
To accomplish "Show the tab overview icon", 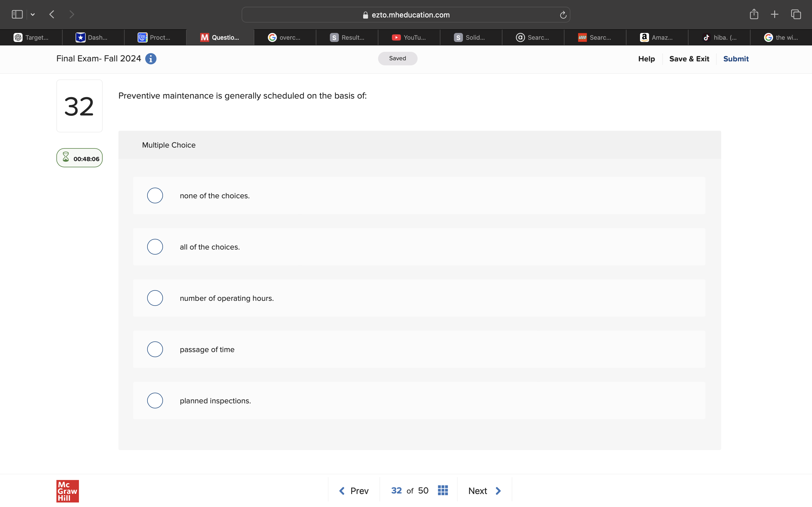I will [796, 14].
